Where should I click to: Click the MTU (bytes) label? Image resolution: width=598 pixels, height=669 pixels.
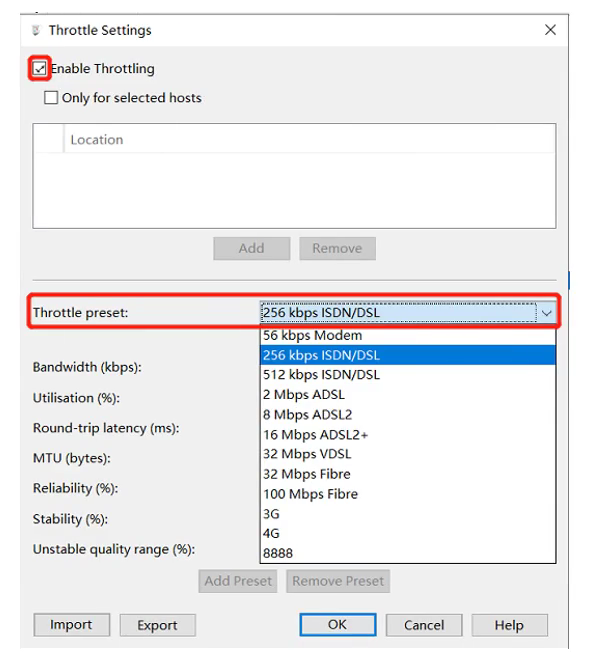click(72, 459)
